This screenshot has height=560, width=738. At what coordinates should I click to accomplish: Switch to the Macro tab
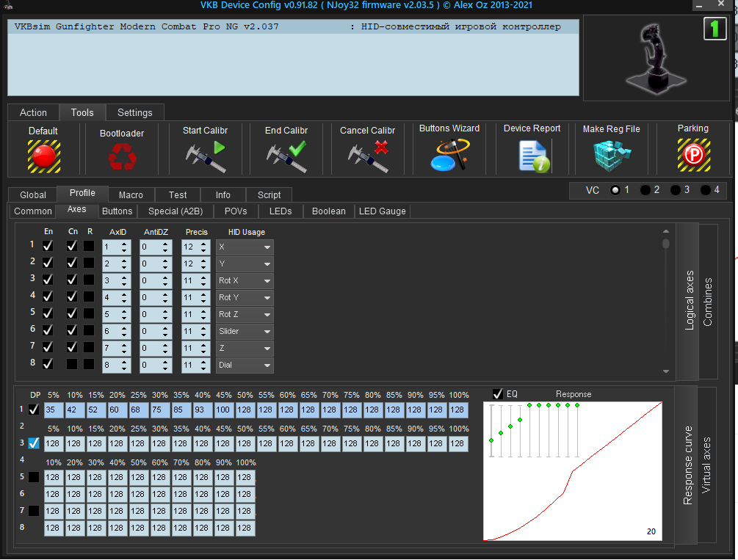click(x=131, y=194)
